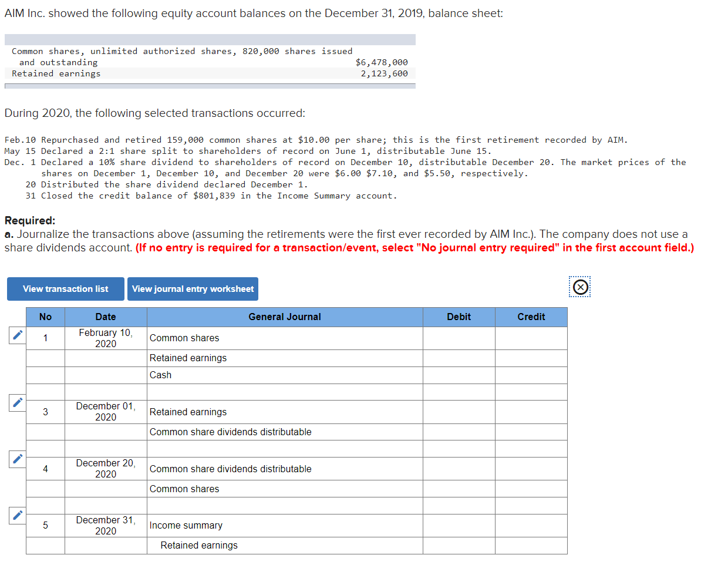Click the Required: heading
728x565 pixels.
pyautogui.click(x=30, y=221)
